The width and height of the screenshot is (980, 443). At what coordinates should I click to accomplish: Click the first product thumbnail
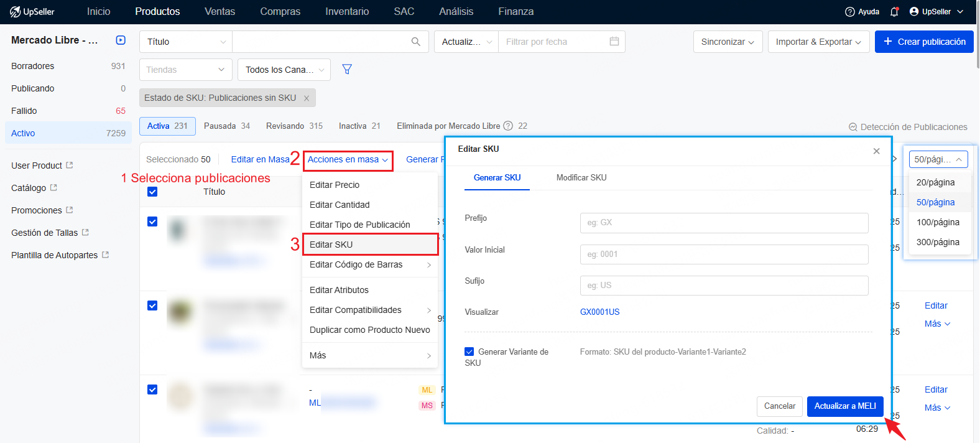[x=178, y=230]
